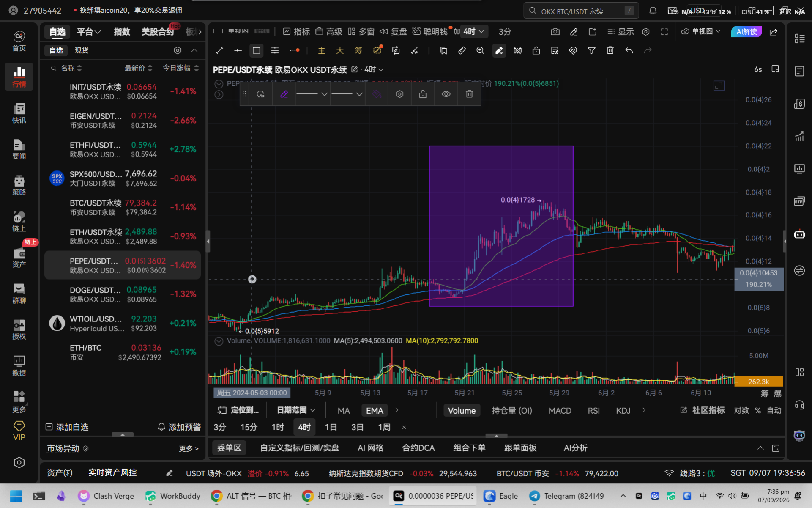Enter fullscreen chart mode
The height and width of the screenshot is (508, 812).
pyautogui.click(x=664, y=32)
